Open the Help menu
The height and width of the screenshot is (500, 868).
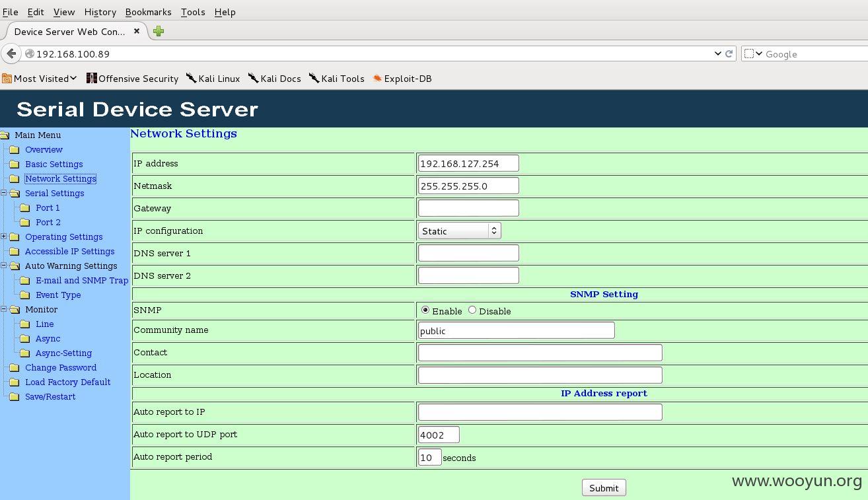coord(225,12)
